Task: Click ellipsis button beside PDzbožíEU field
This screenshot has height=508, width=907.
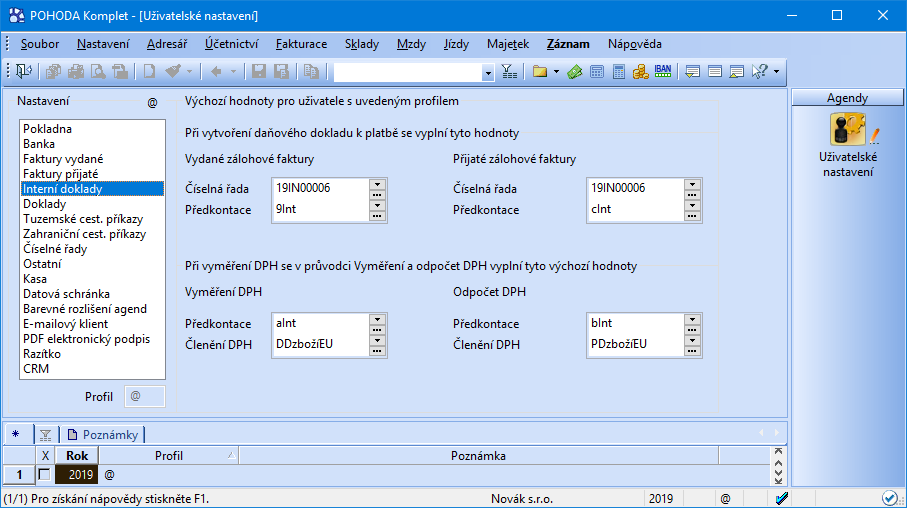Action: pos(692,351)
